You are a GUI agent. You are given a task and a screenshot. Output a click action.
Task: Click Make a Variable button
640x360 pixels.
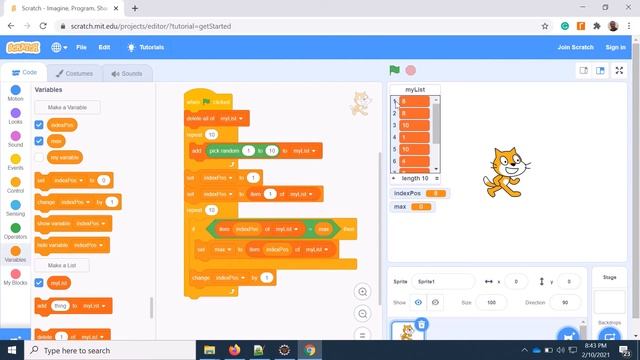(67, 107)
